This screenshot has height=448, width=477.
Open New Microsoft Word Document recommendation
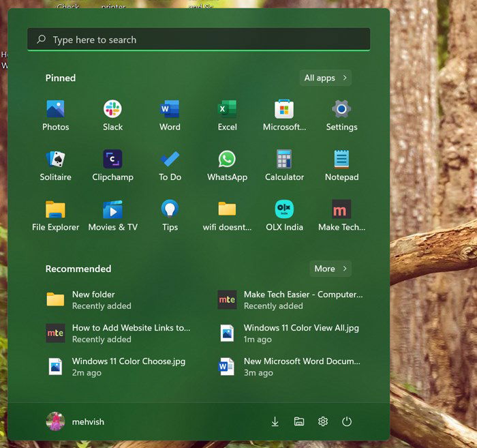pos(290,367)
